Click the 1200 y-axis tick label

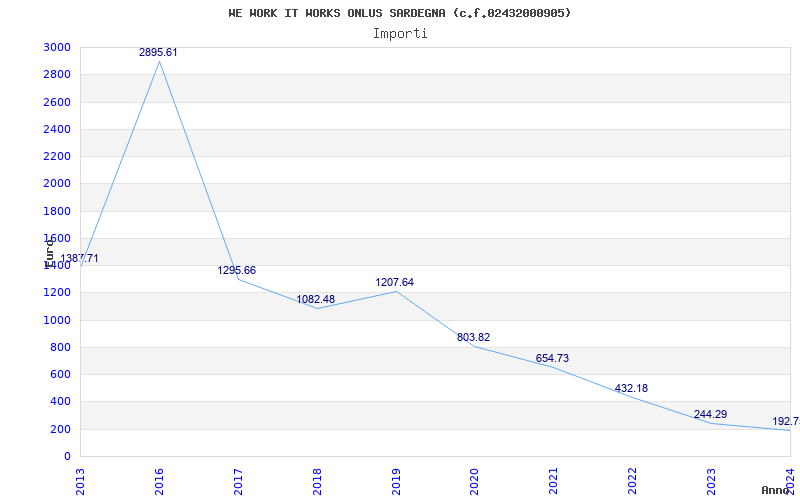[57, 293]
